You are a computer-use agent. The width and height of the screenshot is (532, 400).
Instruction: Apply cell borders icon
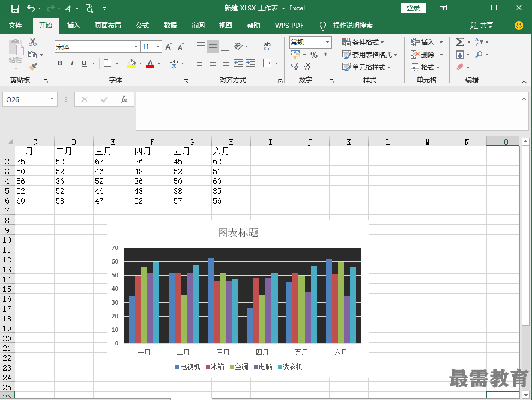pos(107,63)
